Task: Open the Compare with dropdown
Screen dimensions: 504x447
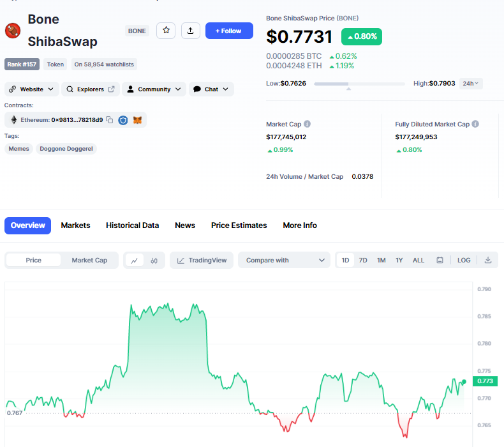Action: pyautogui.click(x=284, y=261)
